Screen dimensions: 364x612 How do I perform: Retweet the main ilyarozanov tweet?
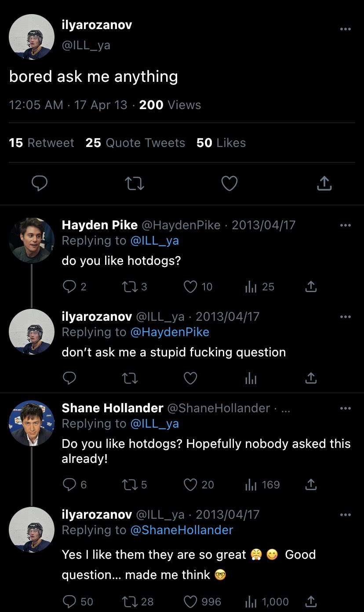click(135, 183)
